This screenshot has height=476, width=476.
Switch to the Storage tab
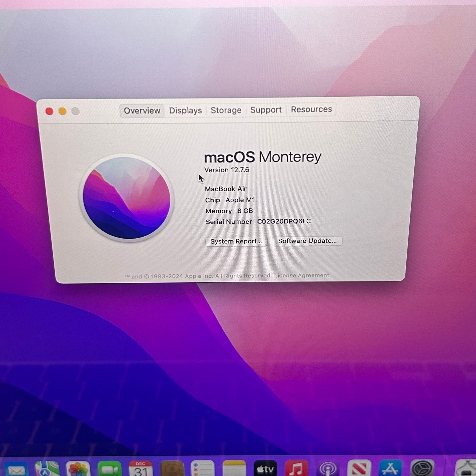coord(226,110)
